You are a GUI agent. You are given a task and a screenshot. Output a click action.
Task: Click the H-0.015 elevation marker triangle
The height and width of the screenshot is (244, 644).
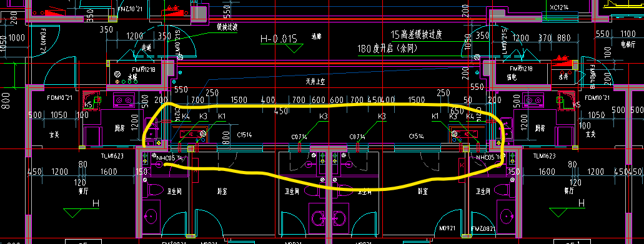(293, 49)
